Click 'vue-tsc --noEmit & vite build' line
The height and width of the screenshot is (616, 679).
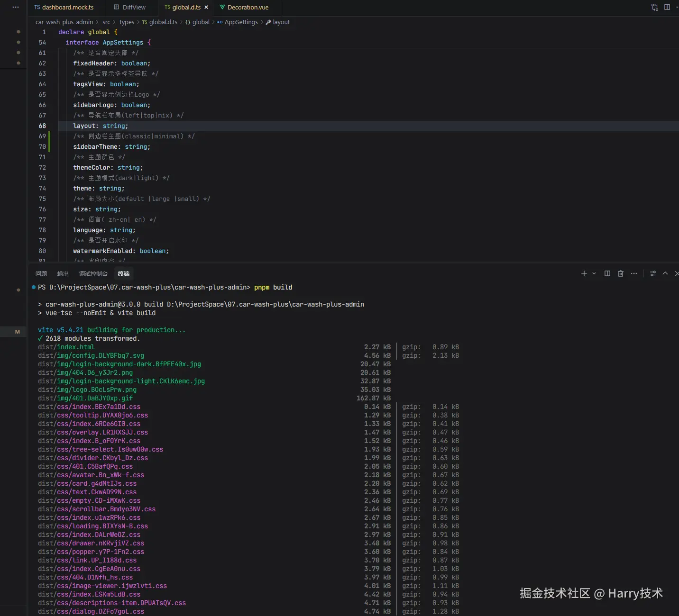click(x=101, y=313)
